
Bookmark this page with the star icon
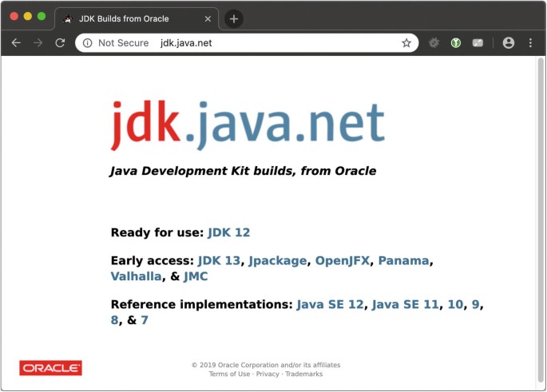pos(406,43)
